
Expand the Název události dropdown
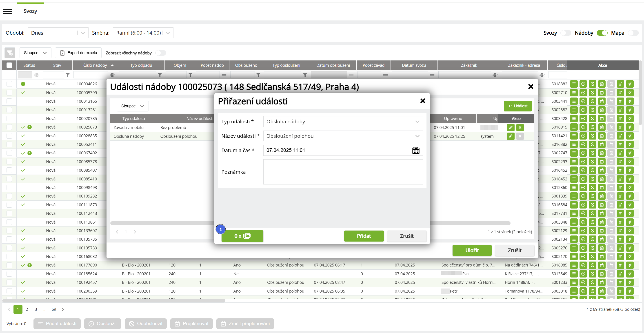coord(417,136)
